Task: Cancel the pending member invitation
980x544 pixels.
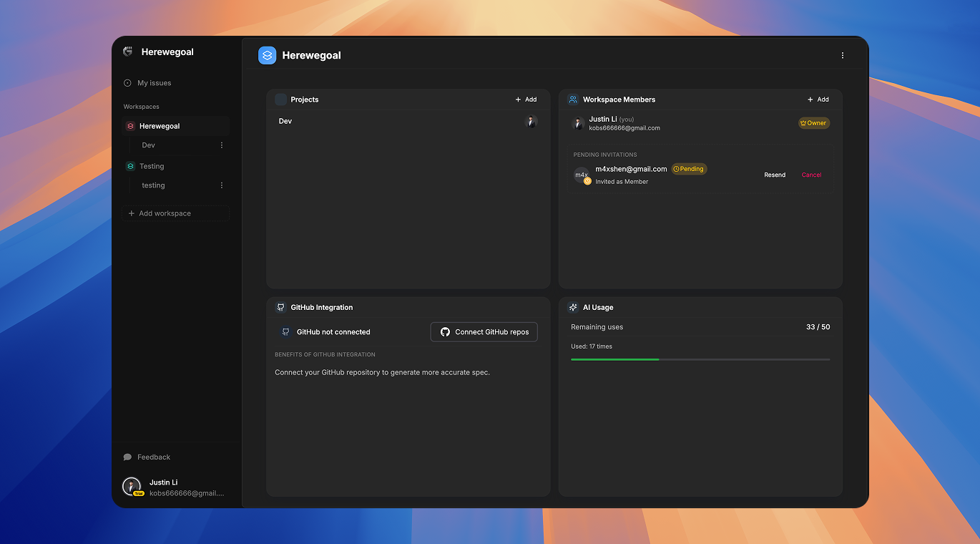Action: (x=811, y=175)
